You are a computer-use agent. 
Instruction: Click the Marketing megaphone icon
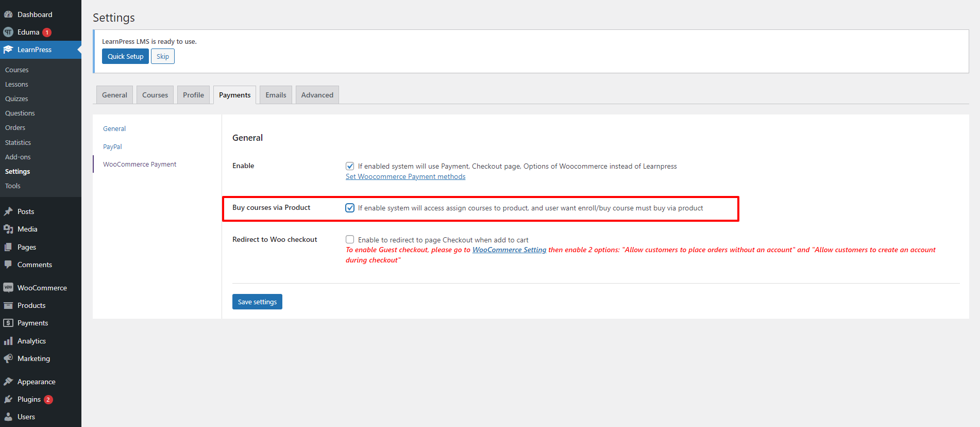pyautogui.click(x=8, y=358)
